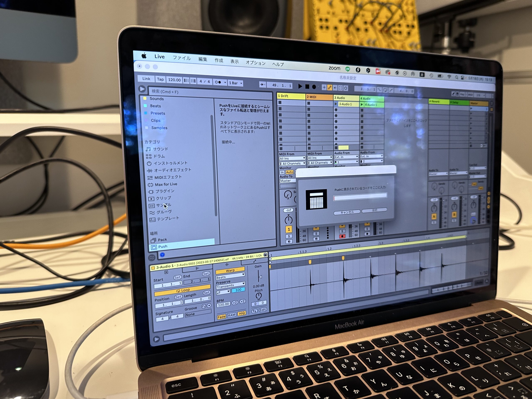Open the Audio To Master dropdown
Image resolution: width=532 pixels, height=399 pixels.
(x=288, y=181)
